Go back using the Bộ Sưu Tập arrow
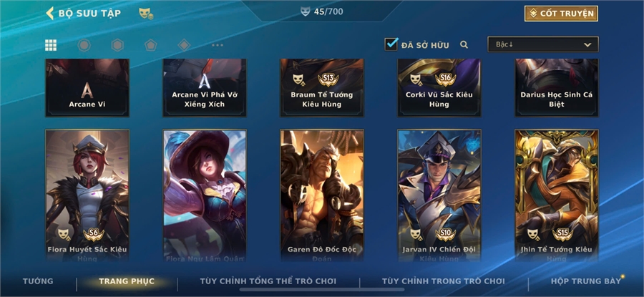This screenshot has width=644, height=297. (49, 13)
